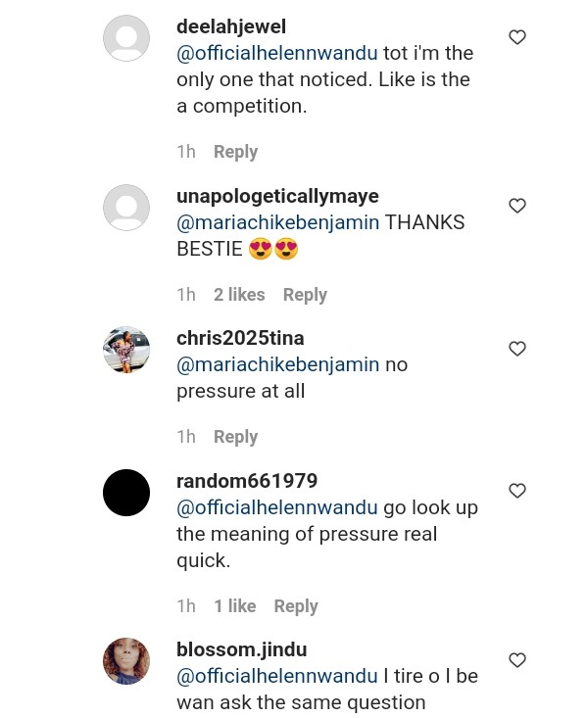Reply to chris2025tina's comment
The image size is (588, 718).
coord(235,437)
